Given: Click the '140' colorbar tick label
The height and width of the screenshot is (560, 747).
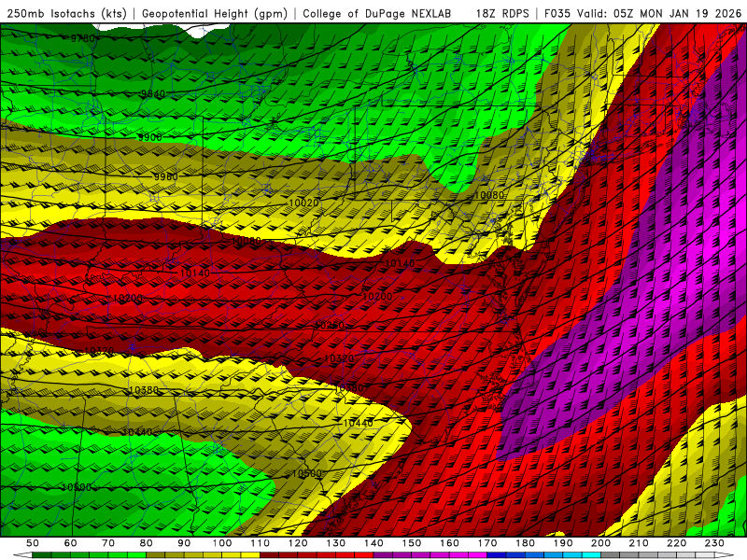Looking at the screenshot, I should 373,543.
